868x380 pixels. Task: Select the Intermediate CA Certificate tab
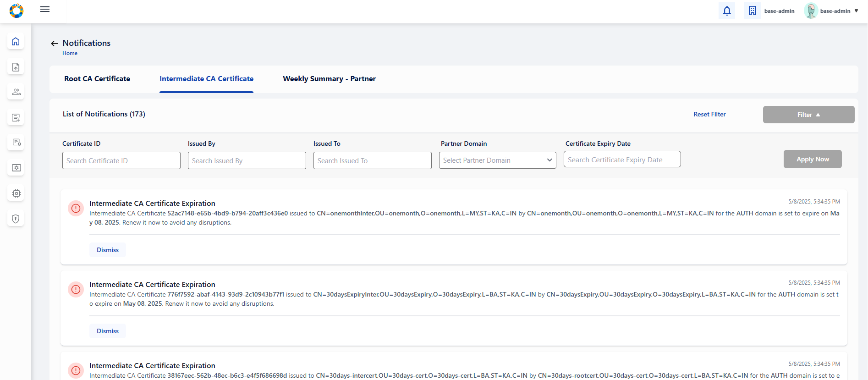(206, 79)
